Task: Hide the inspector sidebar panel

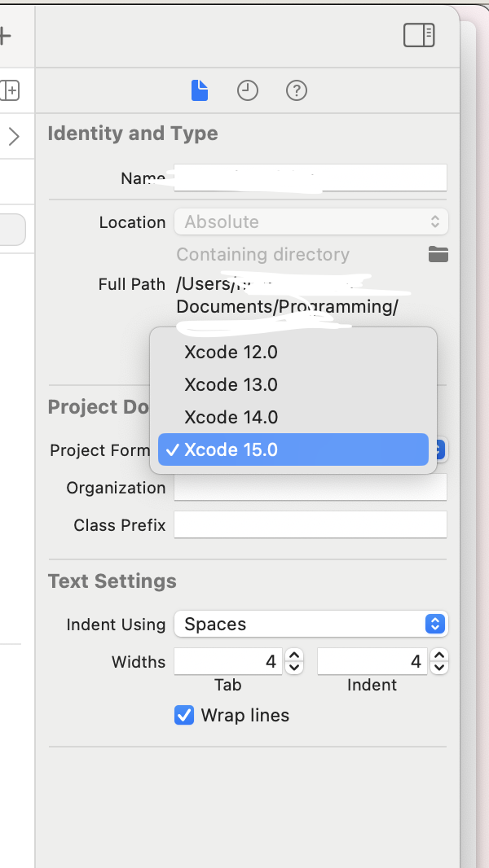Action: click(419, 35)
